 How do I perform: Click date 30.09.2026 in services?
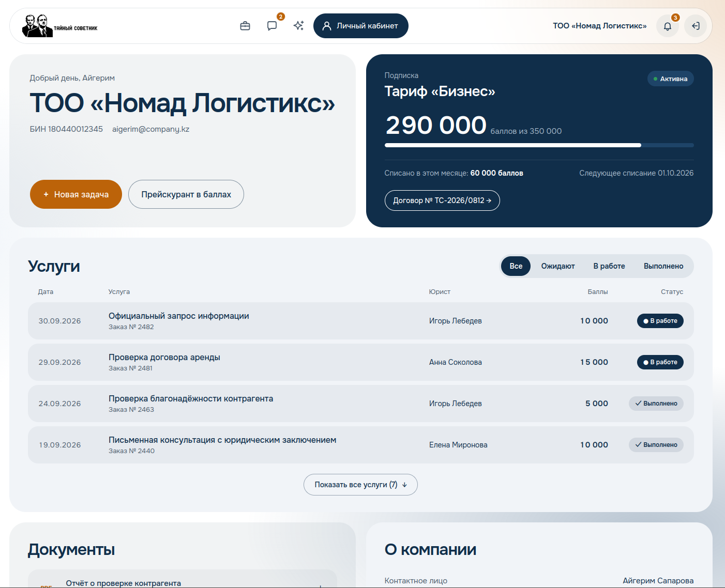tap(60, 321)
